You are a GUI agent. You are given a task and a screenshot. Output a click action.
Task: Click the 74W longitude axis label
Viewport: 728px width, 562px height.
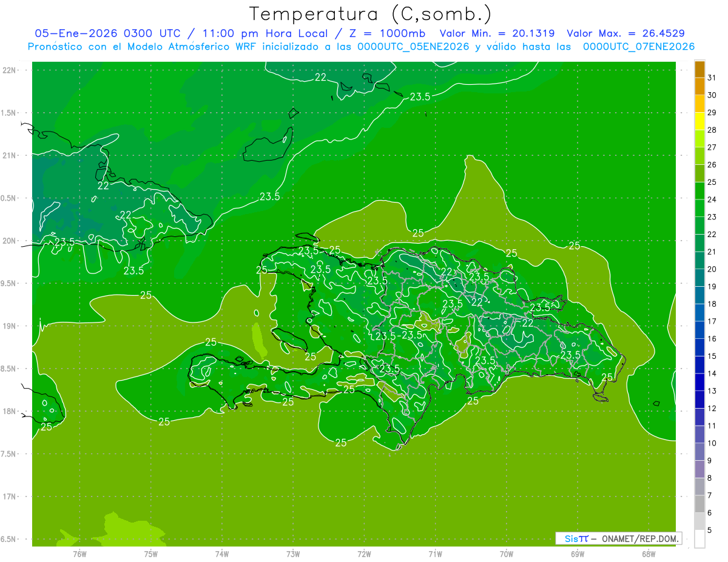click(222, 554)
